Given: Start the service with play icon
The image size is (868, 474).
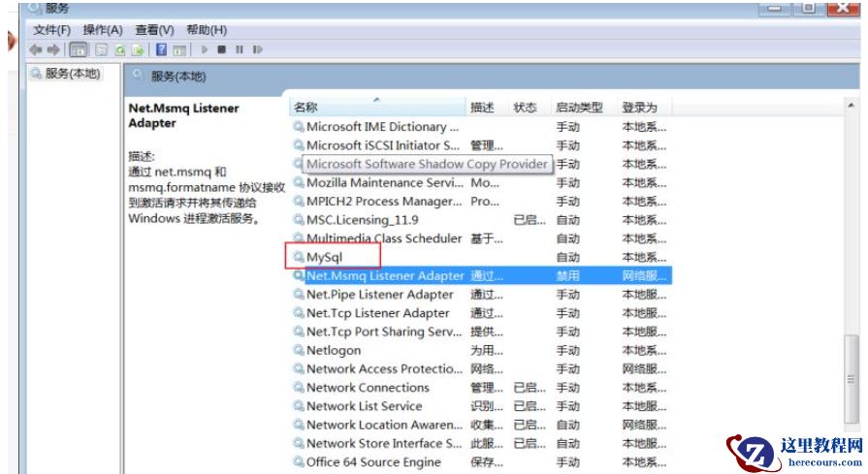Looking at the screenshot, I should tap(205, 49).
